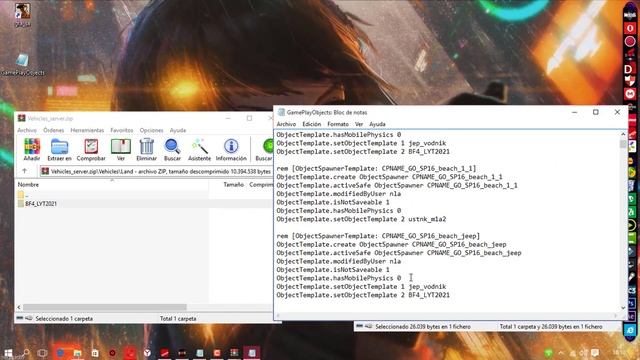Click line 'rem [ObjectSpawnerTemplate: CPNAME_GO_SP16_beach_1_1]'
The width and height of the screenshot is (640, 360).
tap(376, 169)
